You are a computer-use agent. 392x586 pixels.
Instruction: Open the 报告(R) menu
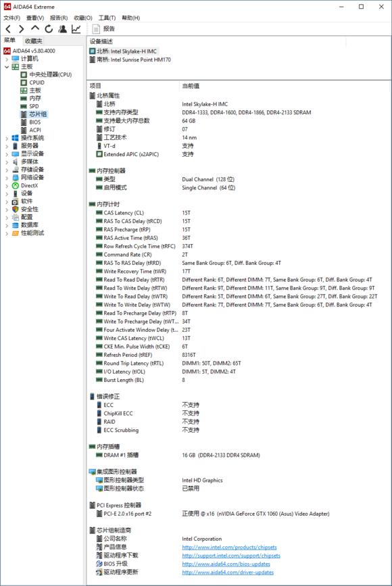(x=59, y=18)
